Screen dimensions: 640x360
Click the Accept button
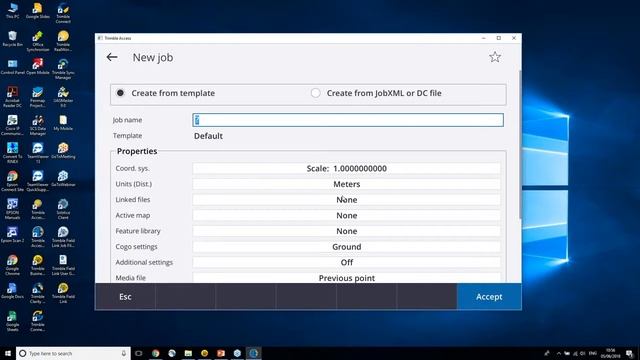(489, 297)
